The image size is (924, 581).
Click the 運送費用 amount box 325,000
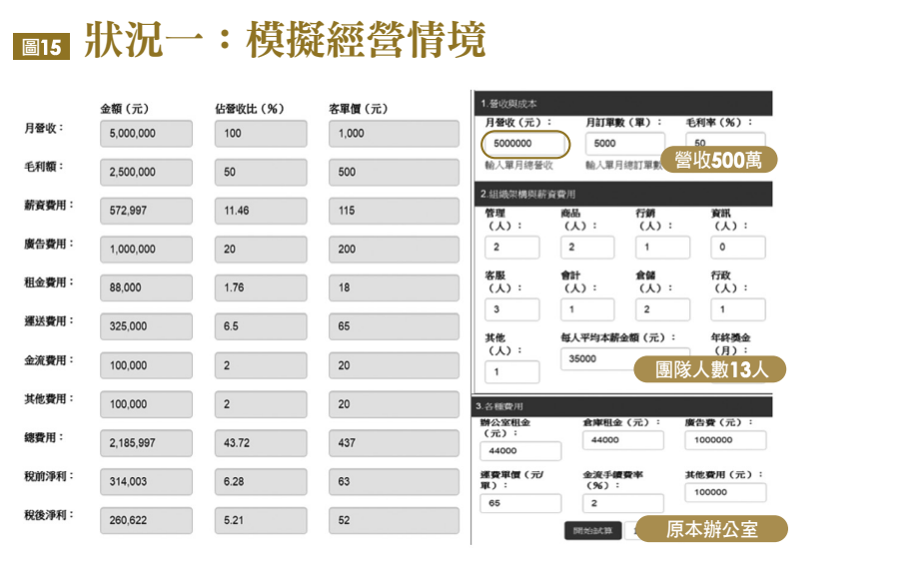(146, 326)
